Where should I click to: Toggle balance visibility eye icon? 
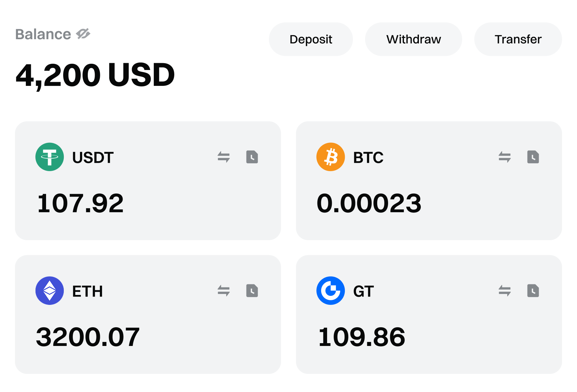(83, 34)
